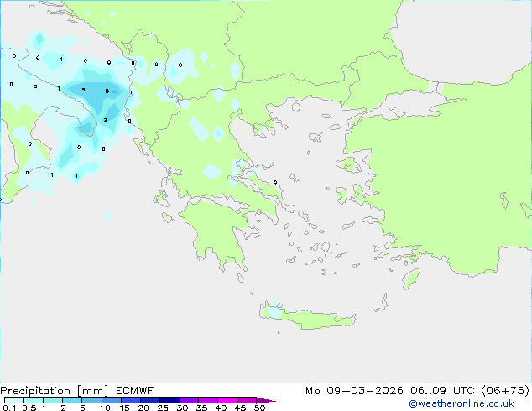Pick the 0.1–0.5 mm legend color swatch
Screen dimensions: 532x411
14,400
